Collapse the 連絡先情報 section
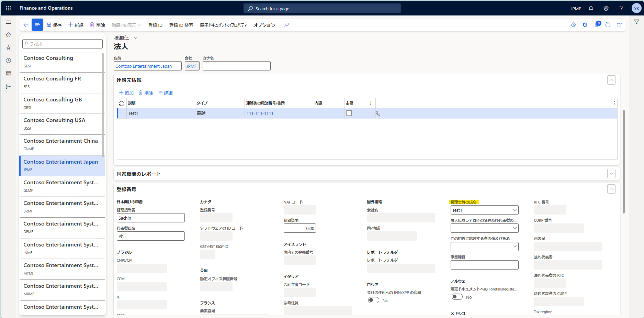This screenshot has width=644, height=318. pos(611,80)
